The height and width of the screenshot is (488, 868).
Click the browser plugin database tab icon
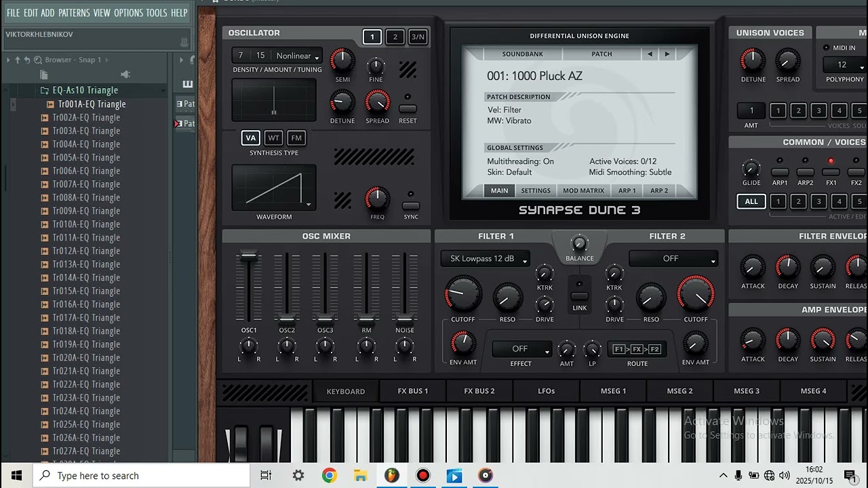(x=125, y=75)
